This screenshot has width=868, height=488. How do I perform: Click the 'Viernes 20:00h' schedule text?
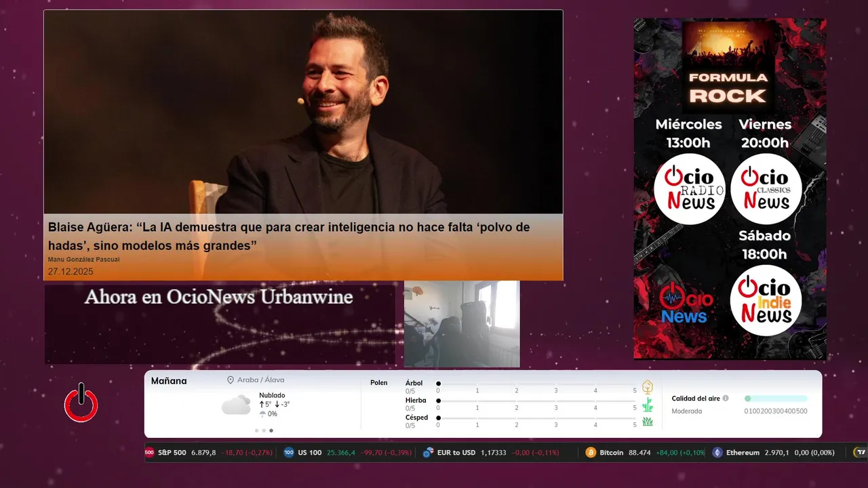coord(765,134)
